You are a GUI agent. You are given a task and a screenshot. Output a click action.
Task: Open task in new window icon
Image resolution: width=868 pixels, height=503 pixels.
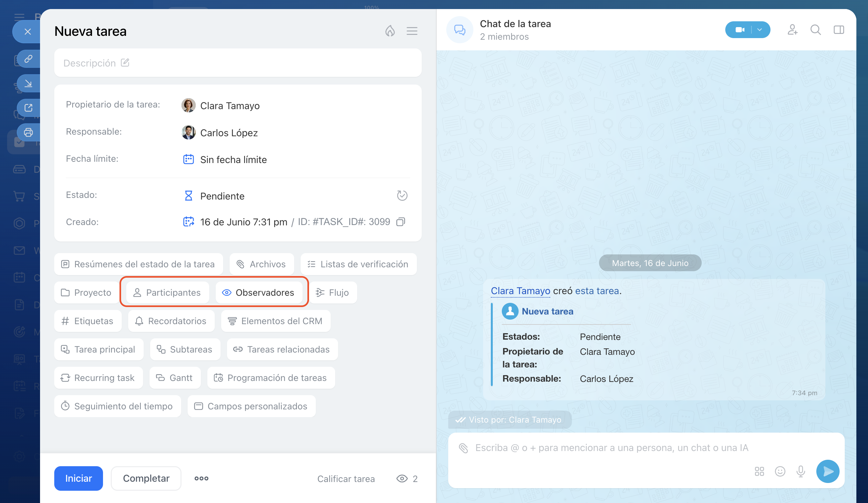[x=29, y=108]
